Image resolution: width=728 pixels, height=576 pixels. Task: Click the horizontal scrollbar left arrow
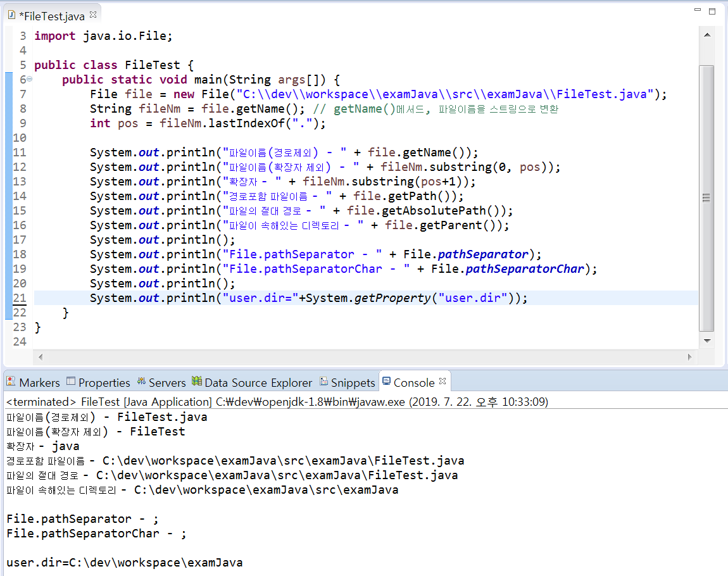point(41,357)
